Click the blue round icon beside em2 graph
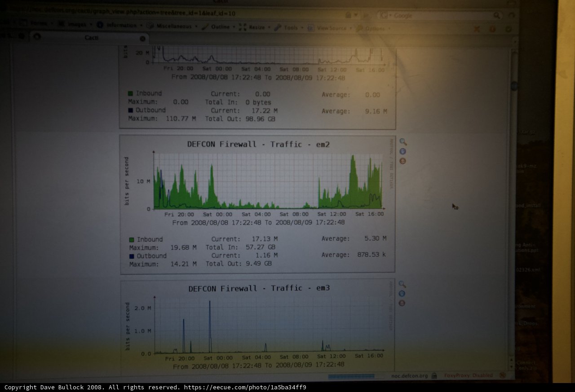Viewport: 575px width, 392px height. pos(402,151)
